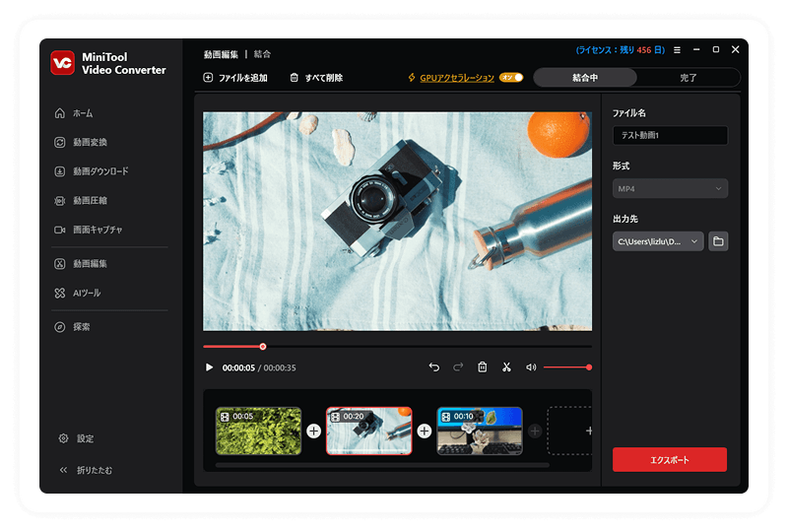The image size is (788, 532).
Task: Expand the MP4 format dropdown
Action: click(x=670, y=188)
